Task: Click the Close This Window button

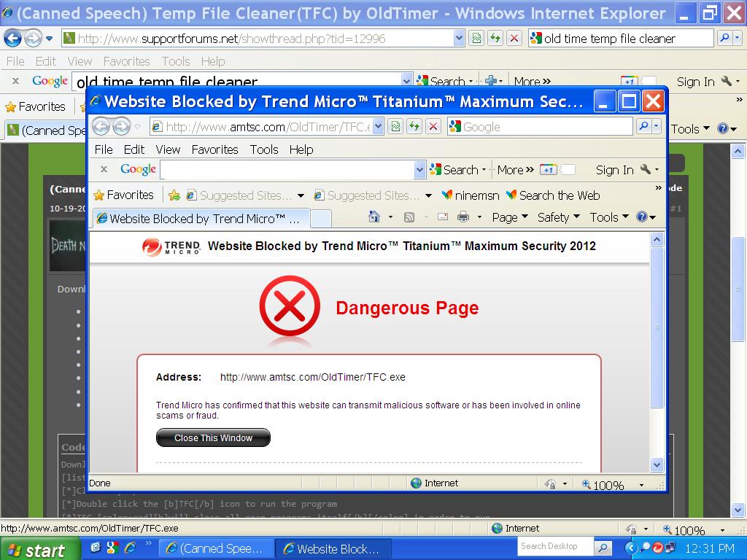Action: (x=214, y=437)
